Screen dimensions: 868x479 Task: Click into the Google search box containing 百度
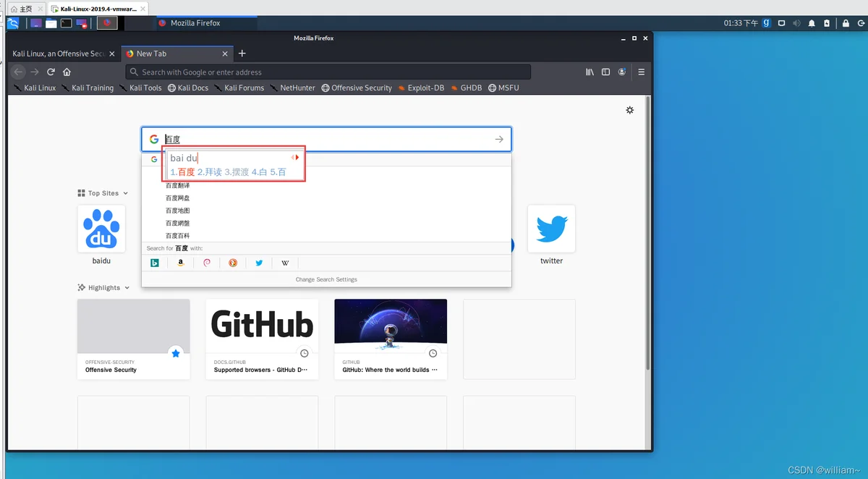tap(326, 139)
